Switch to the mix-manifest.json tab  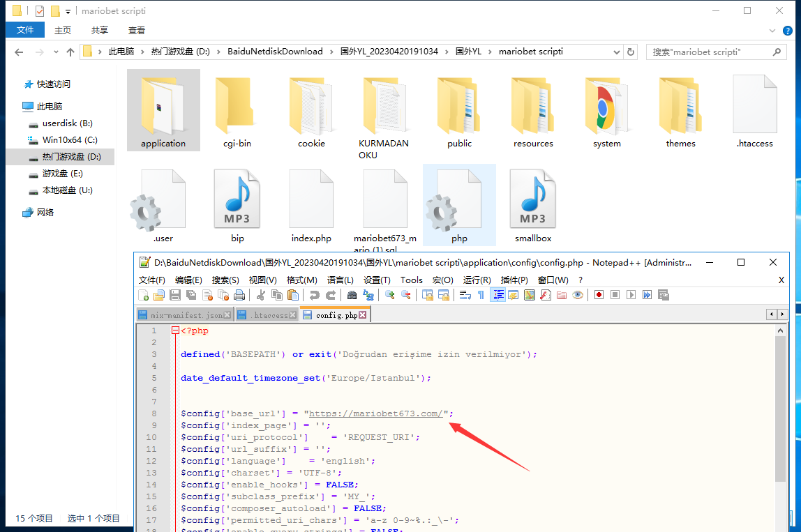click(x=186, y=315)
